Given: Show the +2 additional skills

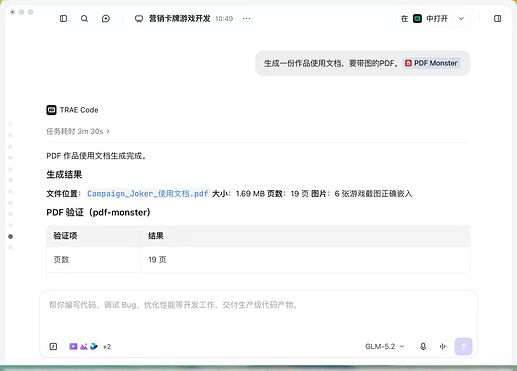Looking at the screenshot, I should (x=107, y=347).
